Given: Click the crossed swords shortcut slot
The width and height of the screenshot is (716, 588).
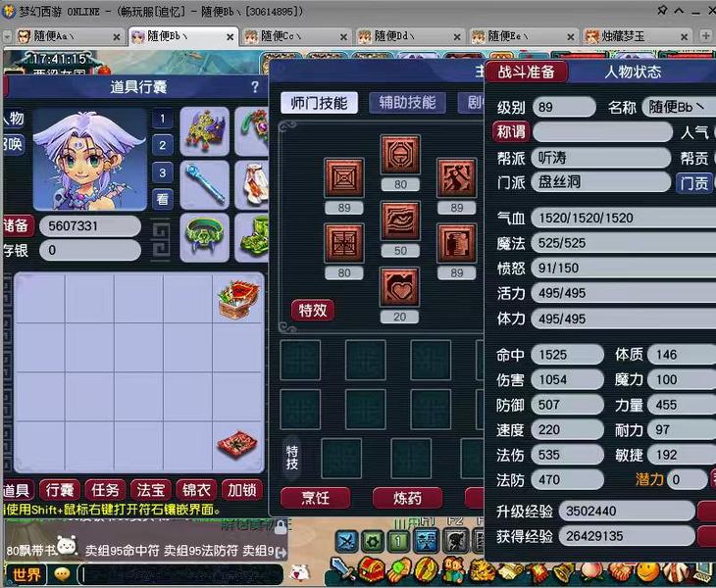Looking at the screenshot, I should [x=346, y=542].
